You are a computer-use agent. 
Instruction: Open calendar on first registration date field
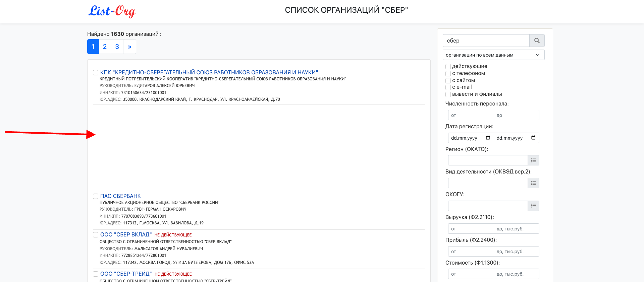(x=488, y=138)
